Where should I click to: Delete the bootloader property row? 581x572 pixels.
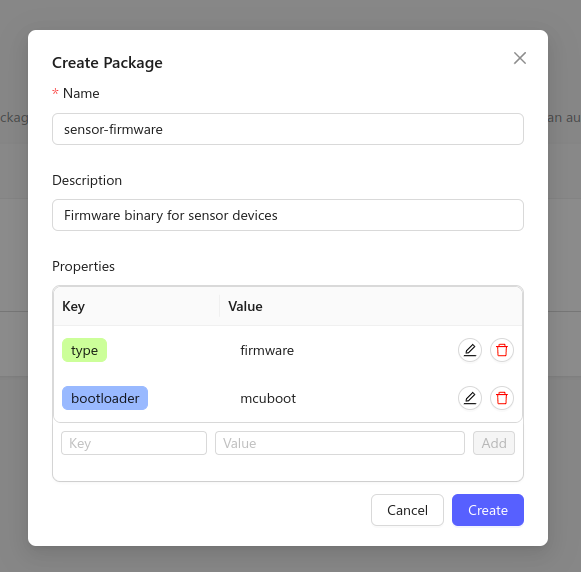[x=502, y=398]
